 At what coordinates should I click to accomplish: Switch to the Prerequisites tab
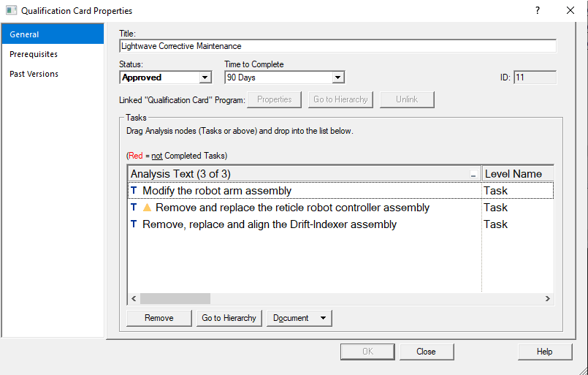click(x=34, y=54)
